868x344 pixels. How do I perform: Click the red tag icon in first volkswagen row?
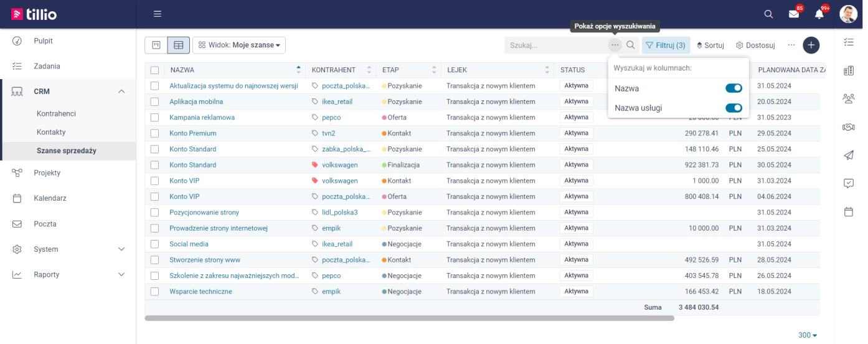[315, 165]
